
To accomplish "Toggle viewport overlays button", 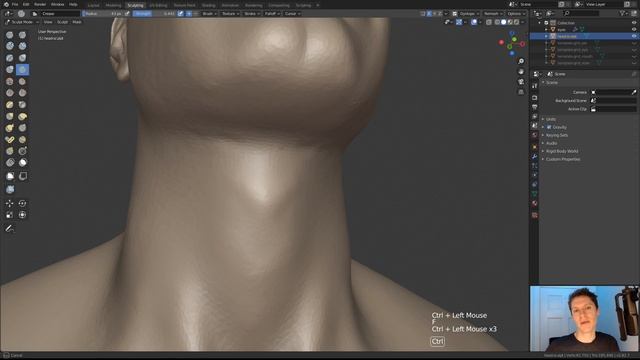I will click(474, 22).
